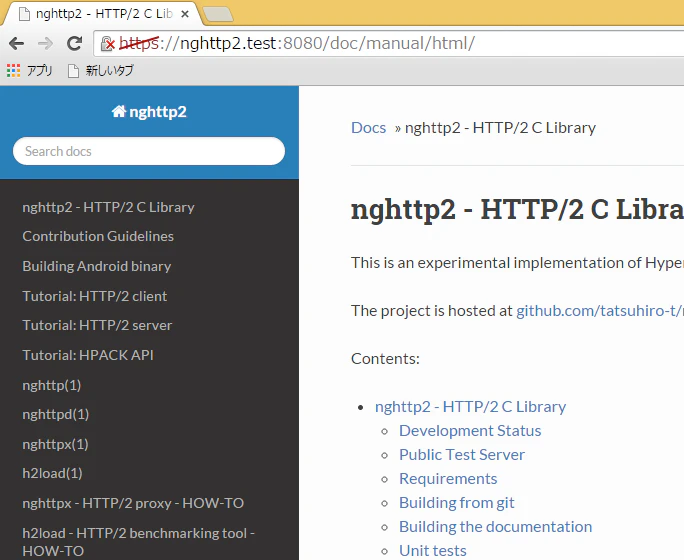Jump to Building the documentation section
684x560 pixels.
coord(496,527)
